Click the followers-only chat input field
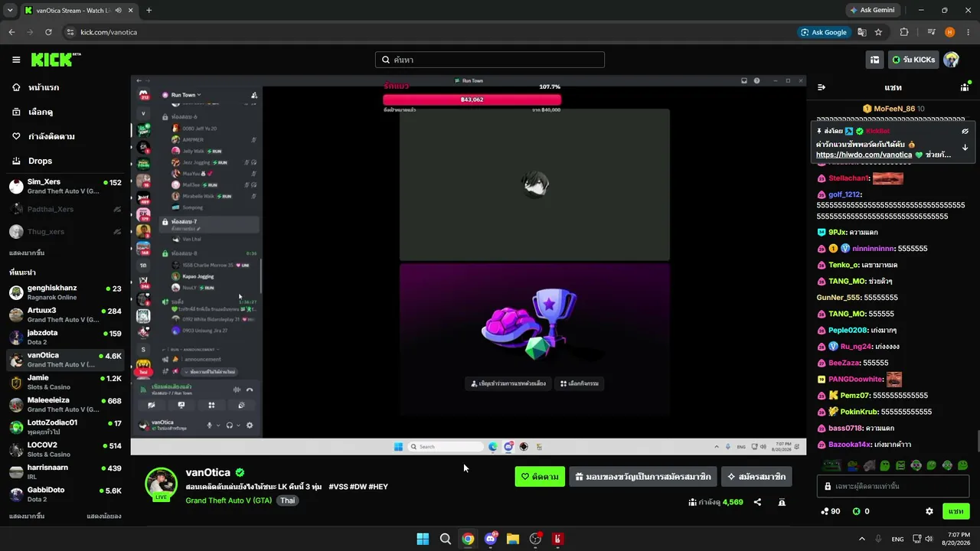The height and width of the screenshot is (551, 980). click(x=893, y=486)
